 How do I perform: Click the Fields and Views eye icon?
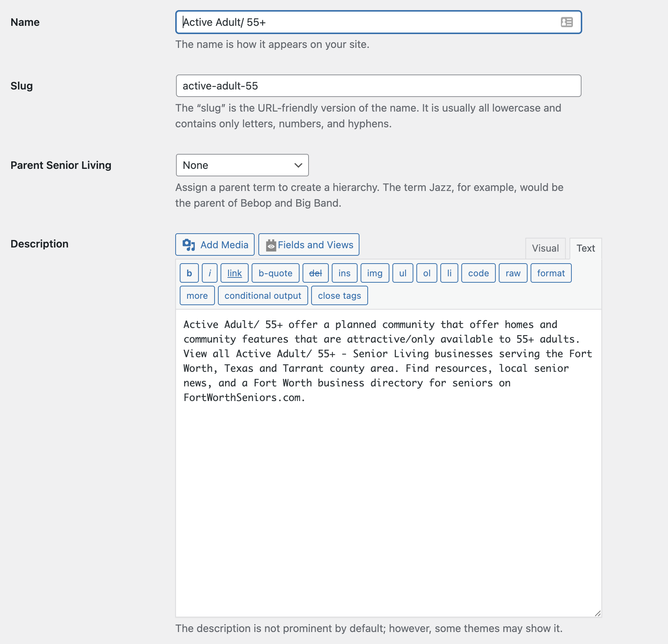pyautogui.click(x=271, y=245)
